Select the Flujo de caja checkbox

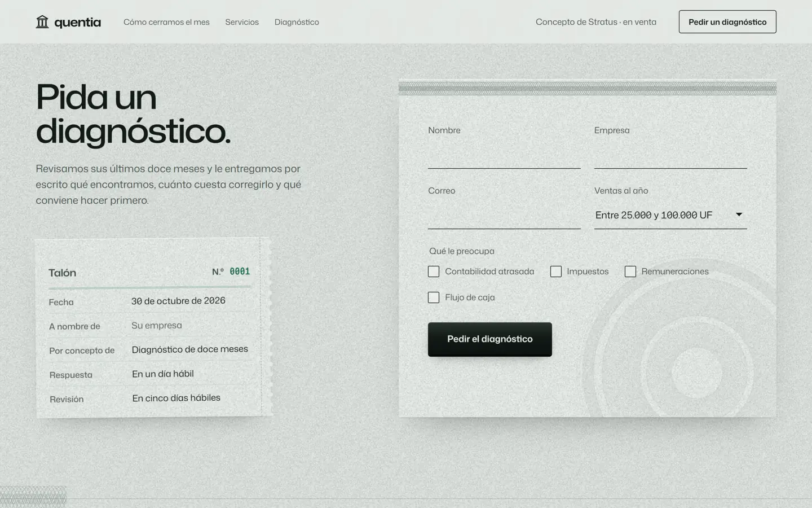pyautogui.click(x=434, y=297)
